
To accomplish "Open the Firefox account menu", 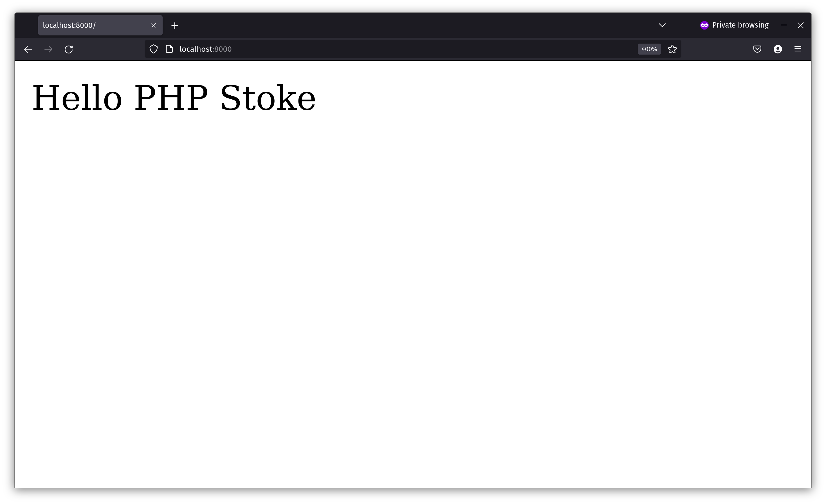I will (778, 49).
